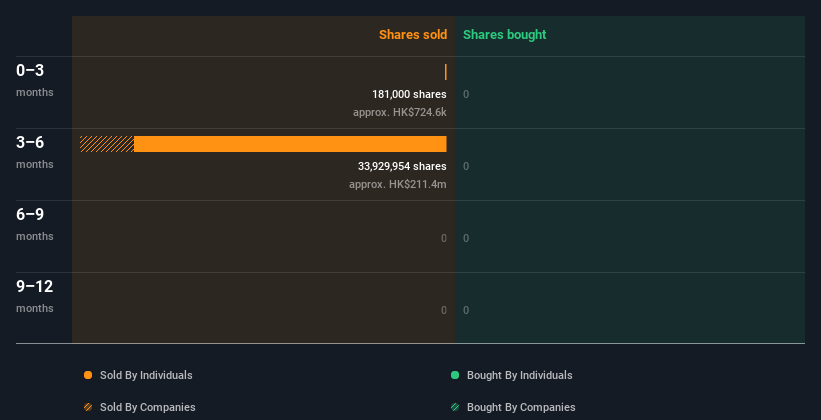Click the 'Shares sold' column header
The image size is (821, 420).
(413, 35)
